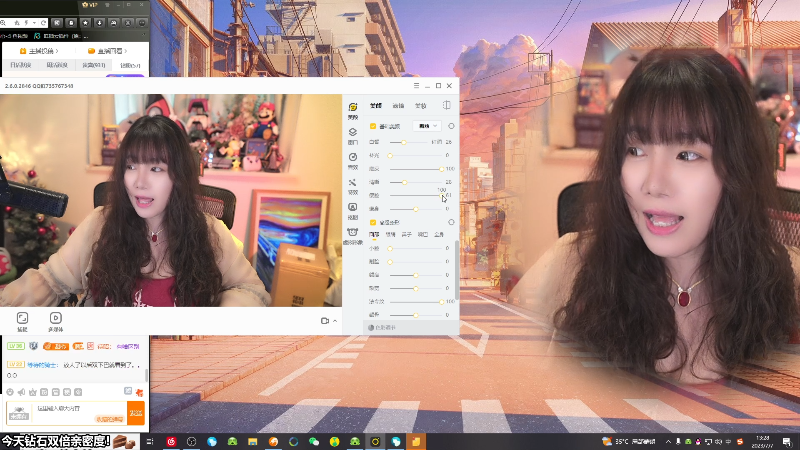Open Task View on the taskbar
Image resolution: width=800 pixels, height=450 pixels.
click(150, 441)
